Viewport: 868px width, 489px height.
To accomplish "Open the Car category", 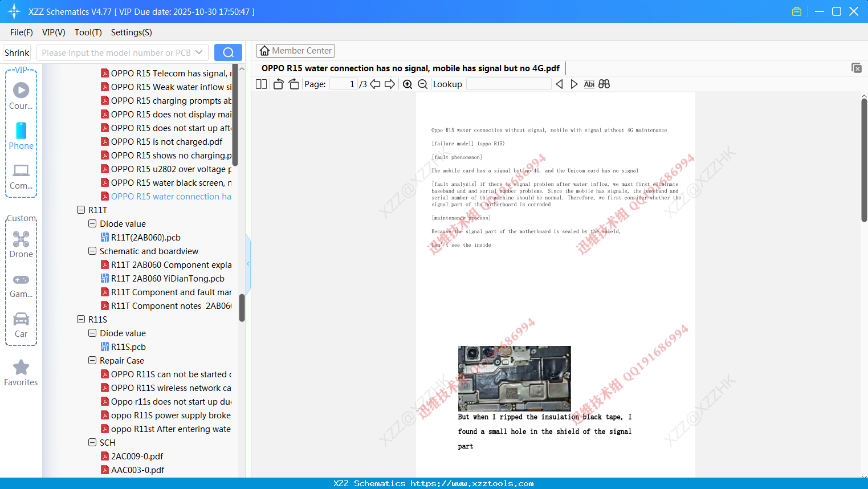I will (21, 325).
